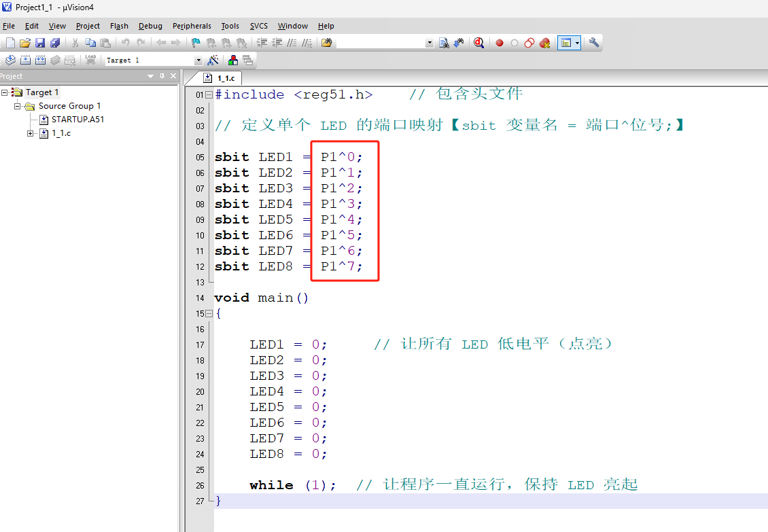Open the SVCS menu

tap(259, 26)
